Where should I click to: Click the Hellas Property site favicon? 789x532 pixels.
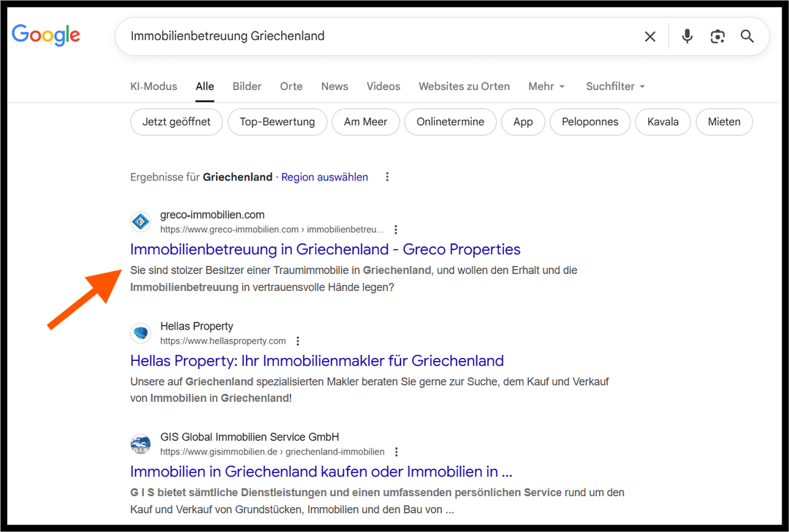(x=140, y=332)
